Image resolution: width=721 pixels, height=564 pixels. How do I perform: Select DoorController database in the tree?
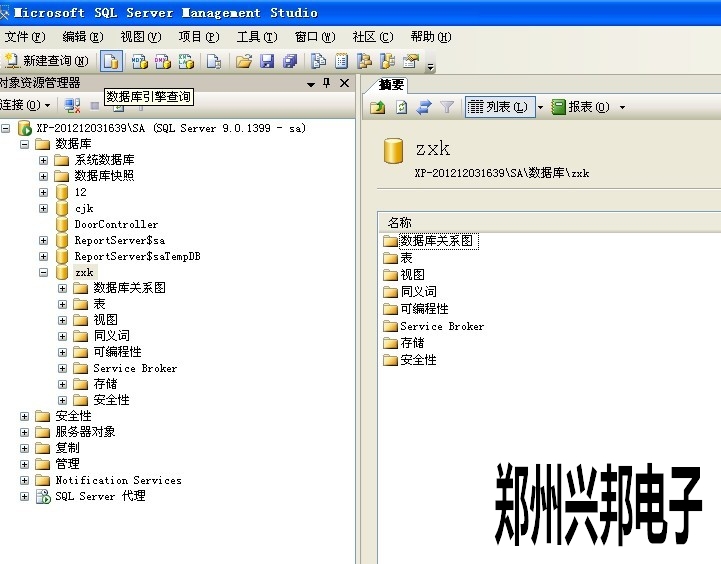coord(115,224)
